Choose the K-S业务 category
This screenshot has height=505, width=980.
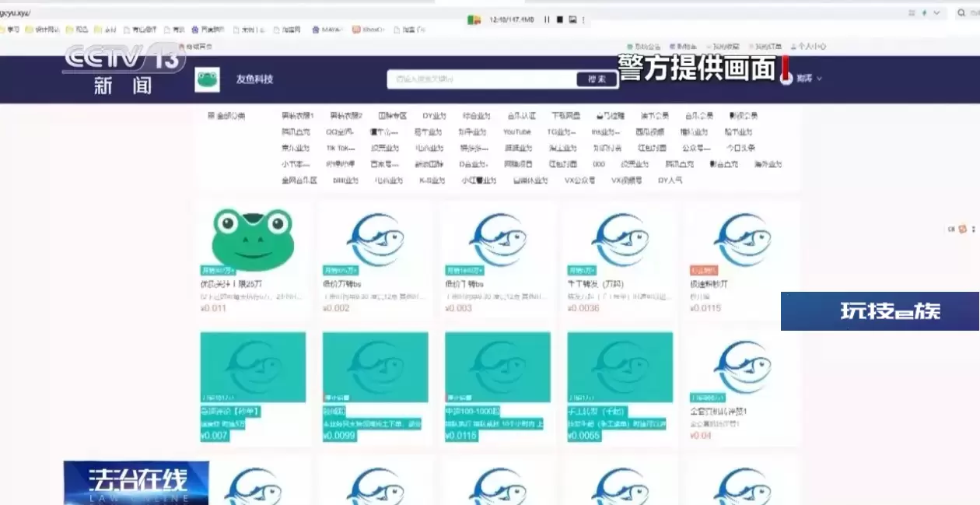432,181
